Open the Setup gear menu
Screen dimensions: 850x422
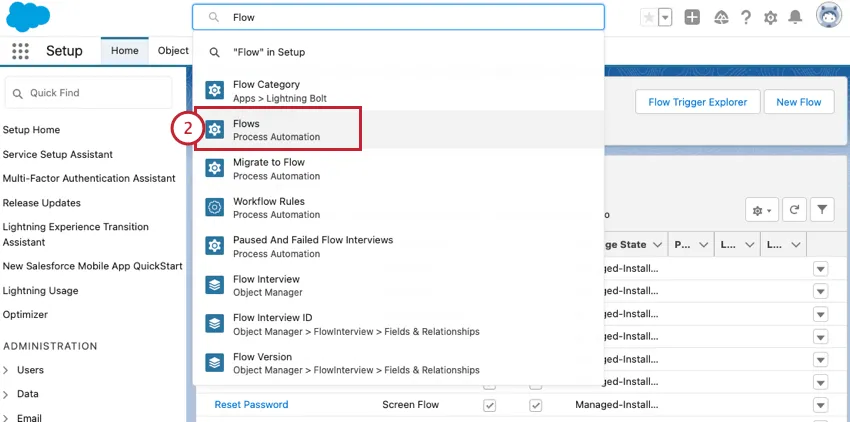pyautogui.click(x=771, y=18)
